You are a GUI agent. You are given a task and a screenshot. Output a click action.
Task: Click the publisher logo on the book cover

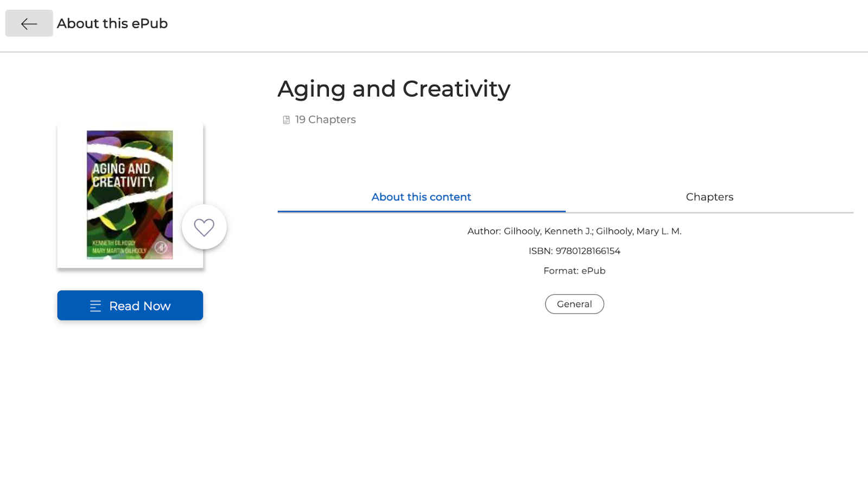tap(161, 247)
